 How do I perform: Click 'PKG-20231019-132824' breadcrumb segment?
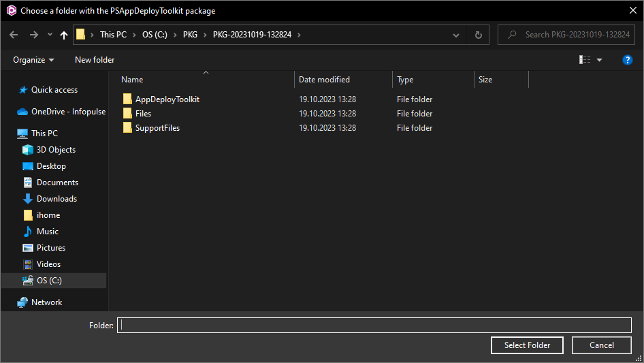(252, 35)
